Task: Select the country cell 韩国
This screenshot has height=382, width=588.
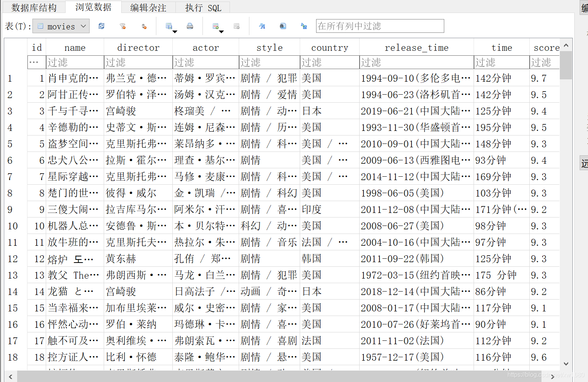Action: pyautogui.click(x=329, y=259)
